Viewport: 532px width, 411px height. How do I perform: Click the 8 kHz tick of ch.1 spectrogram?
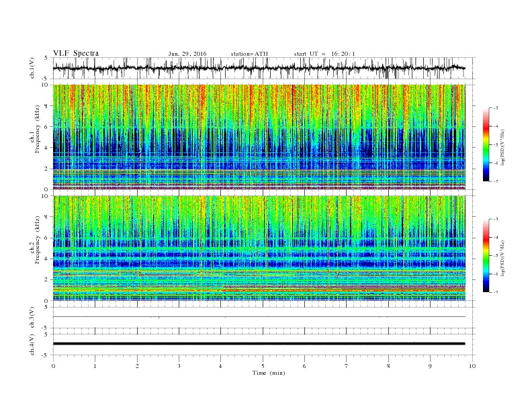tap(47, 106)
